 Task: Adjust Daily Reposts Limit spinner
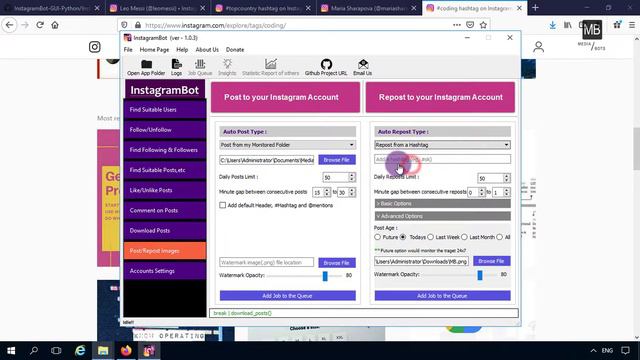click(x=494, y=178)
